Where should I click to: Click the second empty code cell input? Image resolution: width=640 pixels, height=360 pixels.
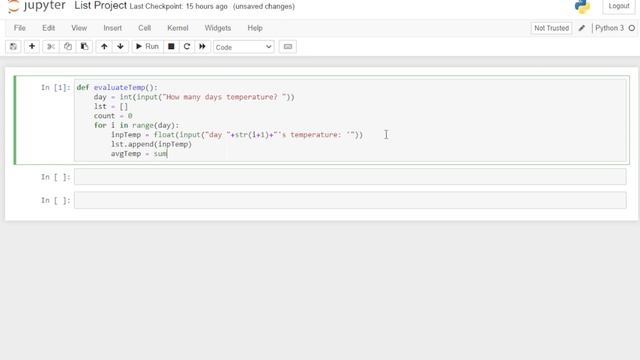350,177
